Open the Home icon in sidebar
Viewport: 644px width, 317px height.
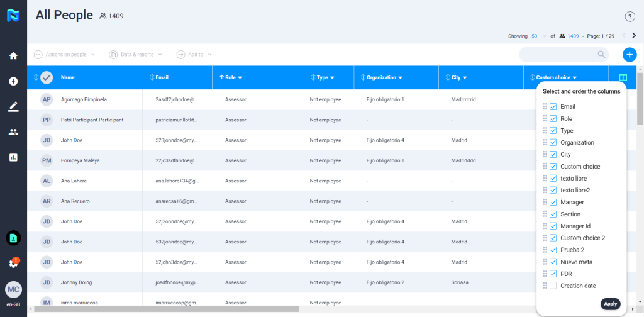tap(13, 56)
